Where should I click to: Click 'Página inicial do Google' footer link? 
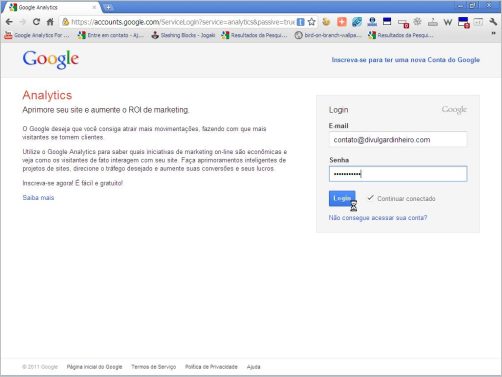click(x=94, y=367)
